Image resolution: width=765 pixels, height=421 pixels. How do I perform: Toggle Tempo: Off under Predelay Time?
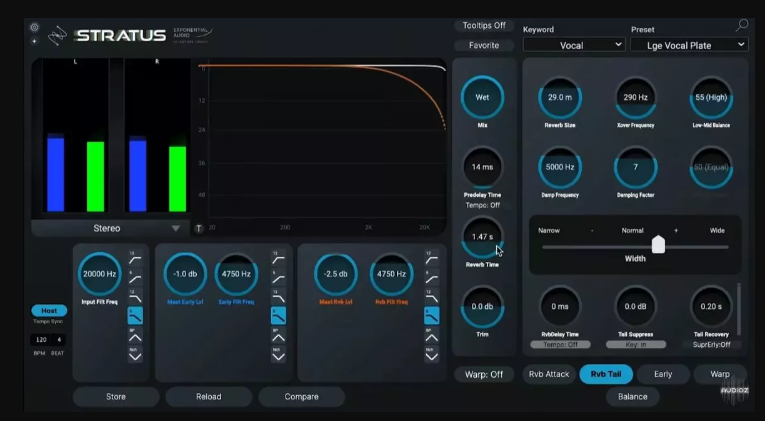(483, 205)
